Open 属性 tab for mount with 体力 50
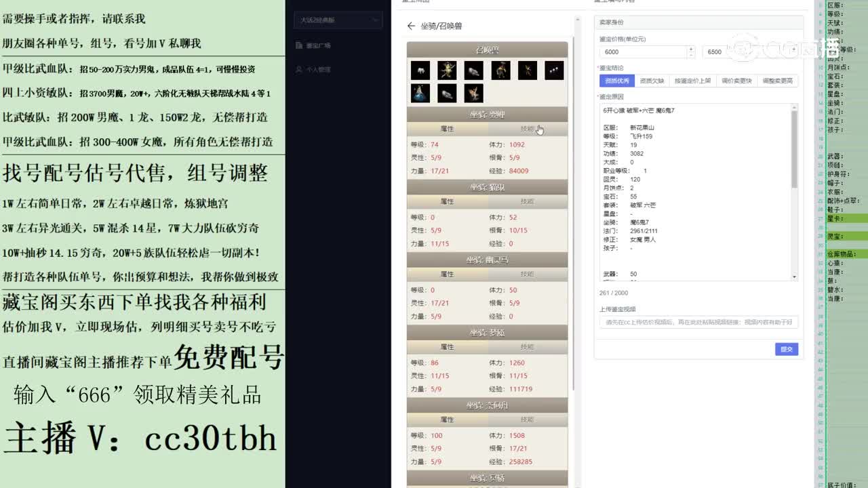Screen dimensions: 868x488 (x=447, y=274)
